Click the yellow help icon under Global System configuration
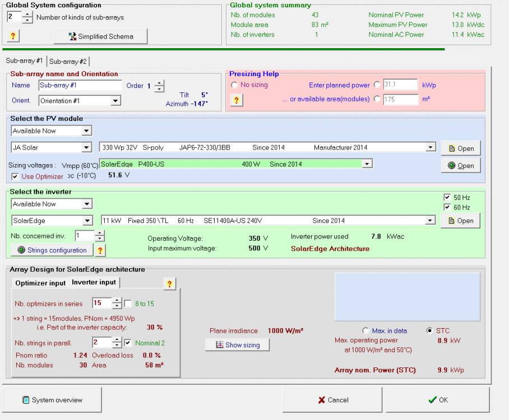 pyautogui.click(x=13, y=36)
